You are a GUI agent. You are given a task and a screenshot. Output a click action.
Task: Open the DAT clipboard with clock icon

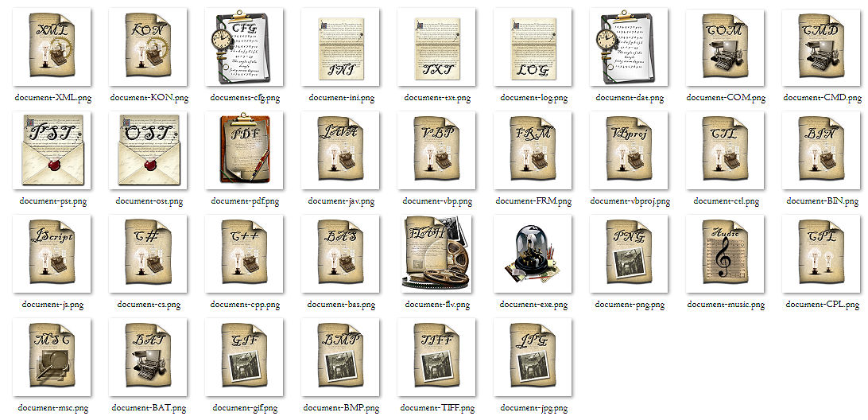pyautogui.click(x=630, y=47)
